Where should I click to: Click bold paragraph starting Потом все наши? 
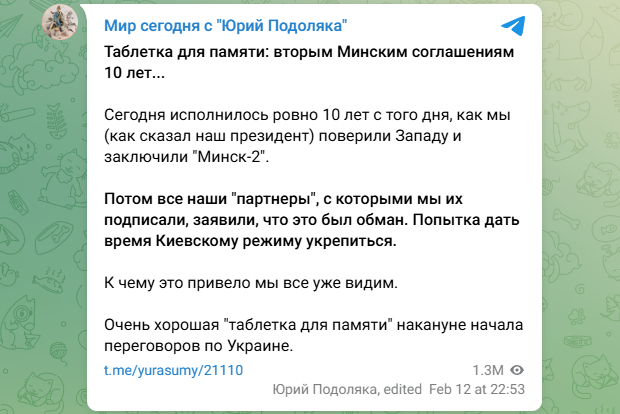click(312, 220)
